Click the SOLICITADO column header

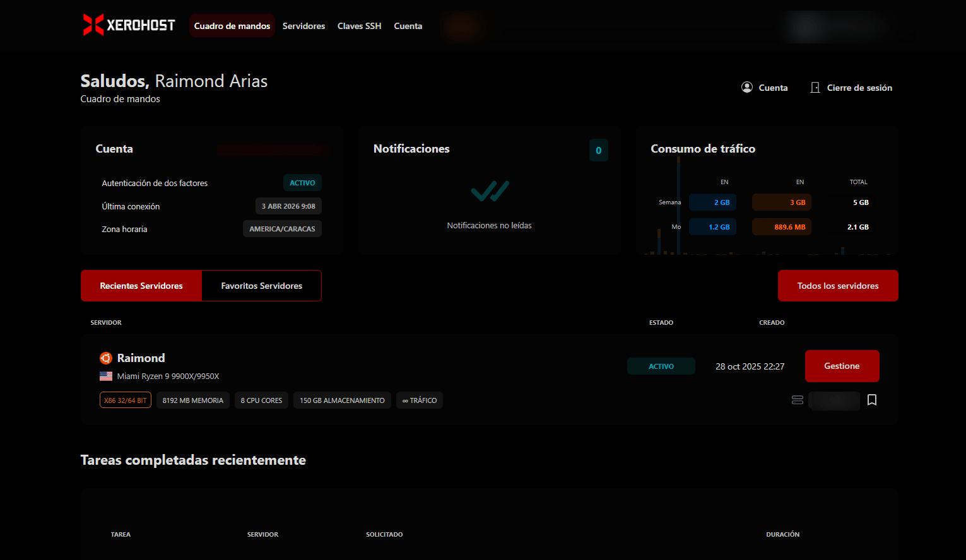(384, 534)
